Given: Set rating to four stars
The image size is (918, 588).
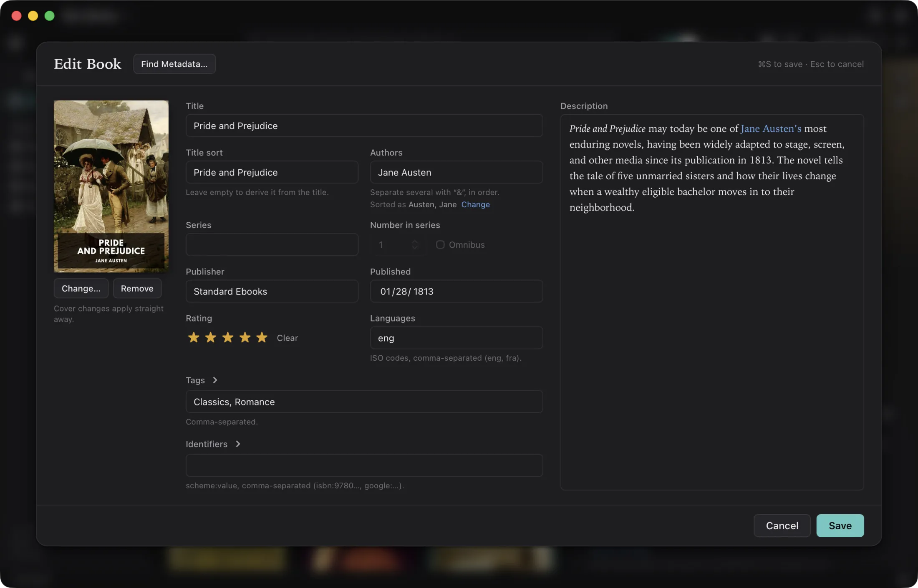Looking at the screenshot, I should point(245,337).
